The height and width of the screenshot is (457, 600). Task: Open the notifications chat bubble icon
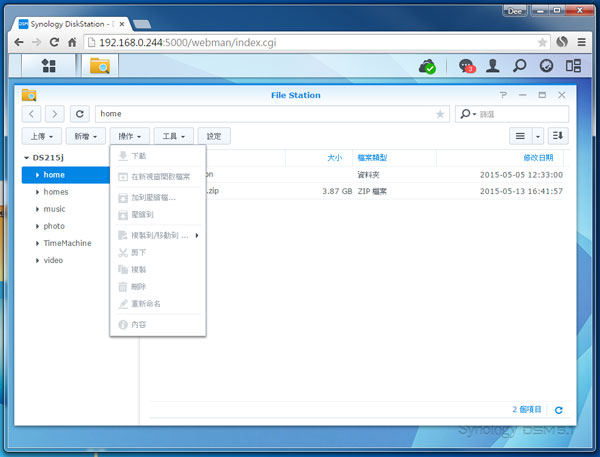pyautogui.click(x=466, y=66)
